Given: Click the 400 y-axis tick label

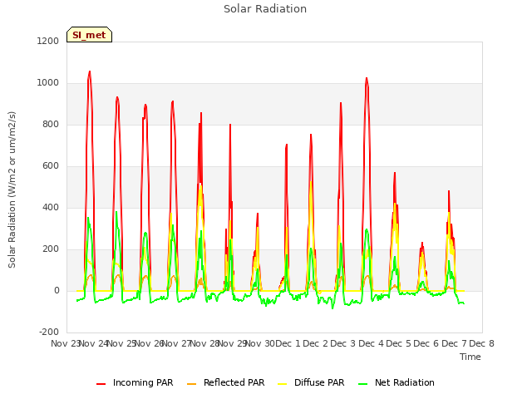Looking at the screenshot, I should click(x=51, y=207).
